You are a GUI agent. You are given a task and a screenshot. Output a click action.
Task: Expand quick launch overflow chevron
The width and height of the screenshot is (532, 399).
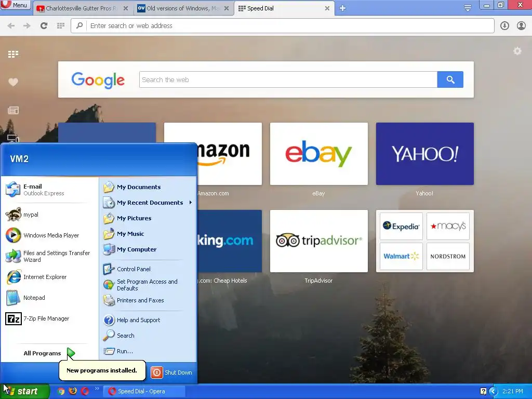pos(97,389)
